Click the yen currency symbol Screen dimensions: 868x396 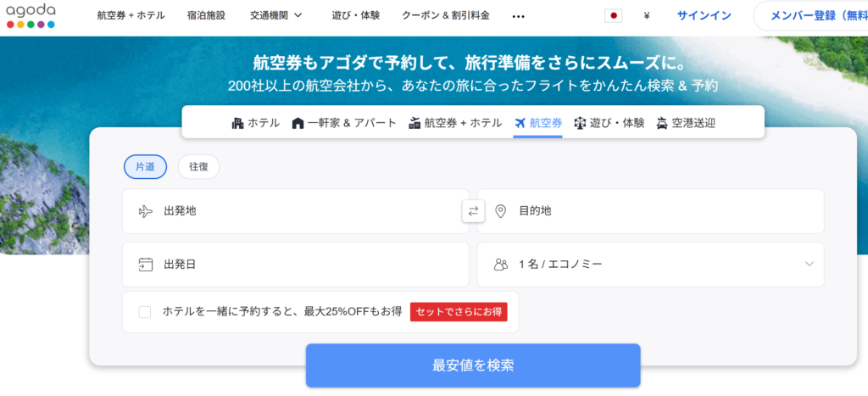[x=647, y=16]
